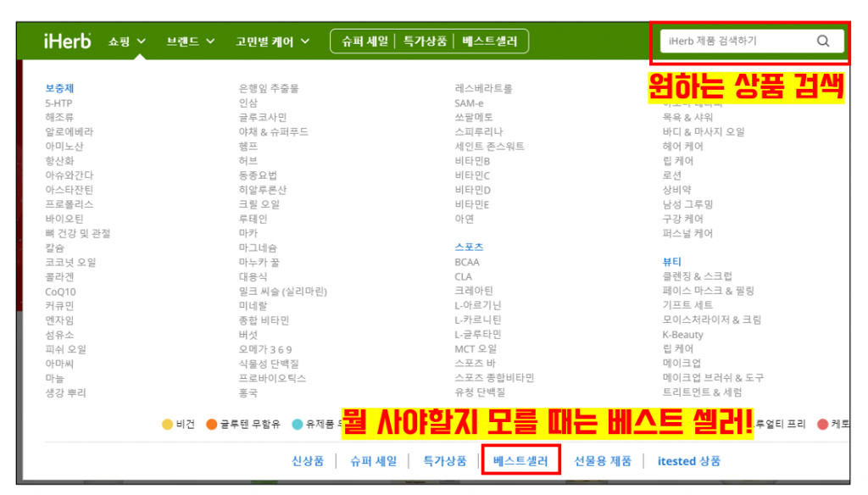868x495 pixels.
Task: Select 콜라겐 category
Action: (x=59, y=277)
